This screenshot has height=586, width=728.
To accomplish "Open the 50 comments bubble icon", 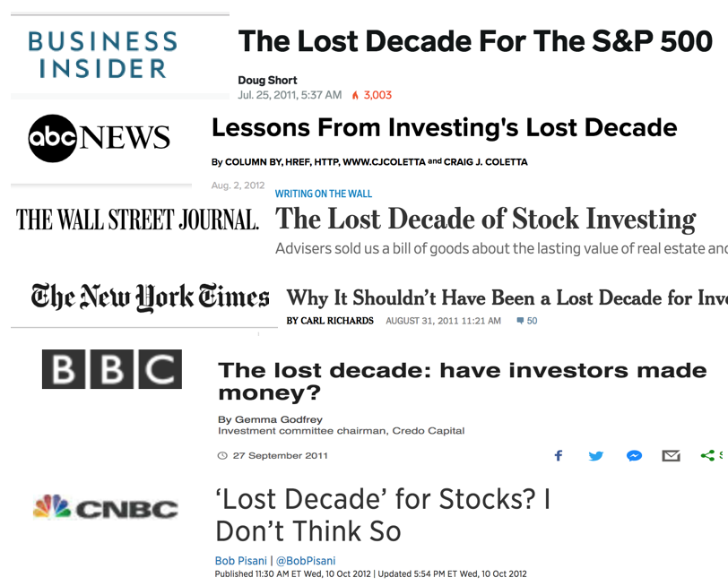I will 520,321.
